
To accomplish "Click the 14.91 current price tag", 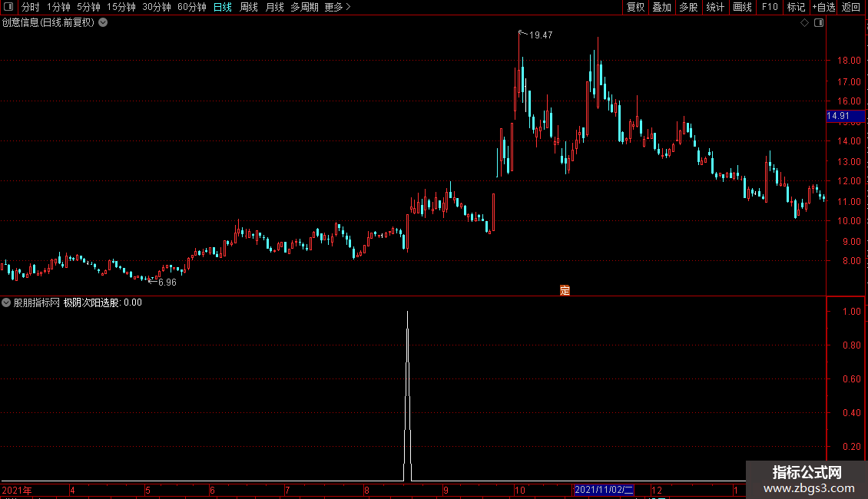I will tap(845, 116).
